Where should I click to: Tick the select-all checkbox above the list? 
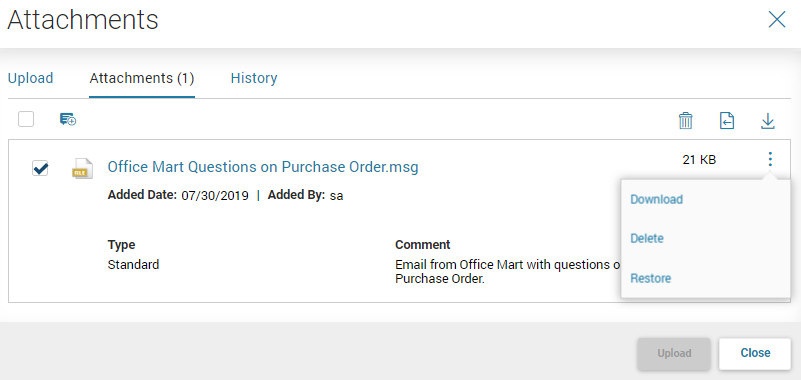26,120
